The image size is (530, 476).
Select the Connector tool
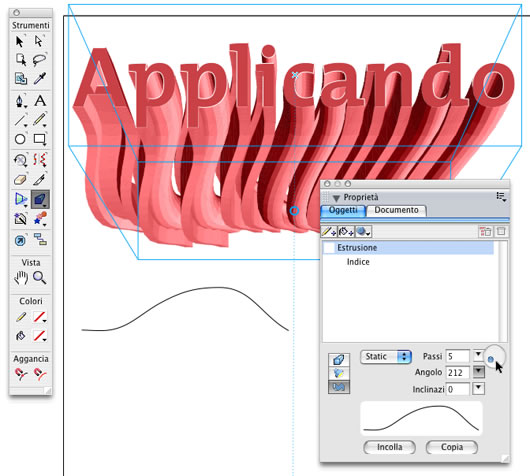click(41, 240)
